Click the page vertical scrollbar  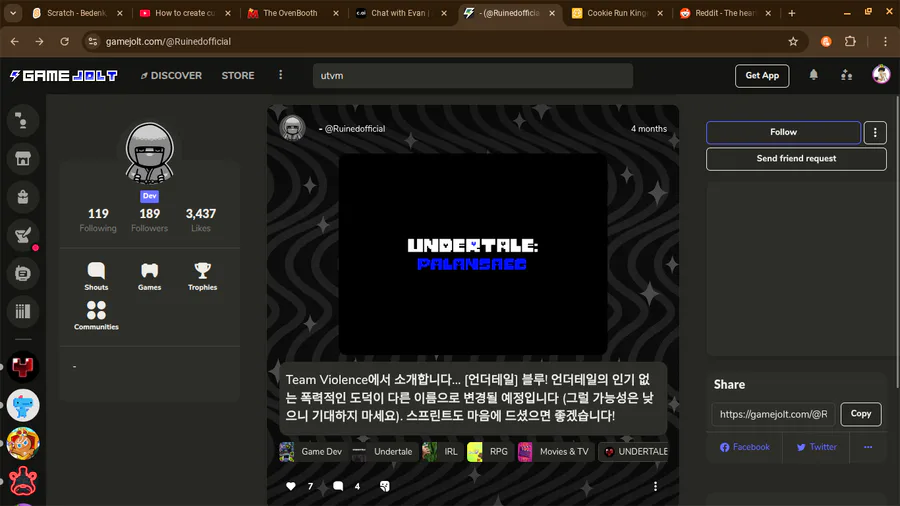[897, 241]
